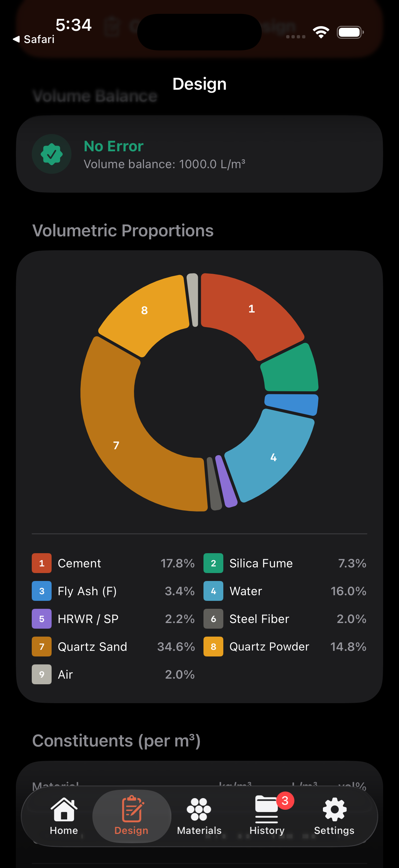Open the Home tab
The width and height of the screenshot is (399, 868).
[64, 816]
